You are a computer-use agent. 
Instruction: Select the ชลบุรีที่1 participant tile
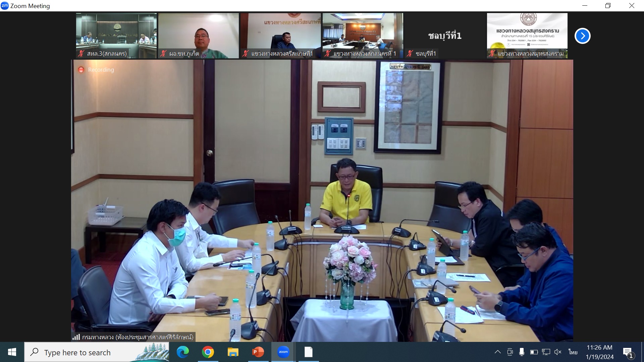[445, 36]
